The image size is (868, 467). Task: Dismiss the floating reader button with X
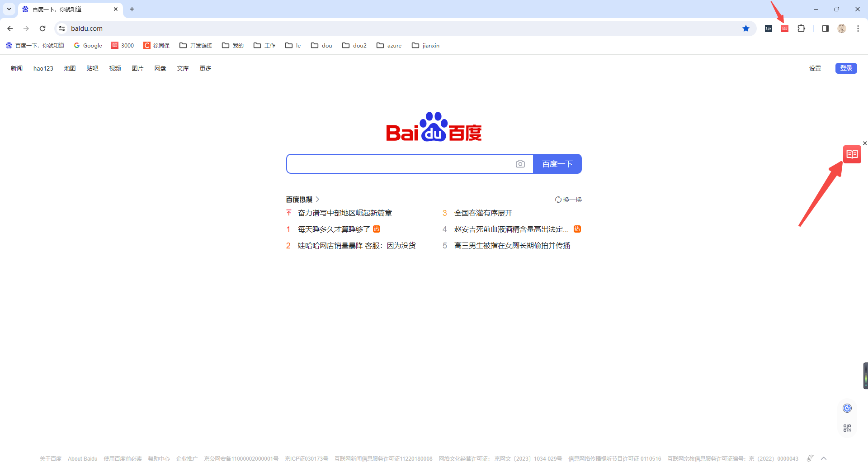[865, 143]
